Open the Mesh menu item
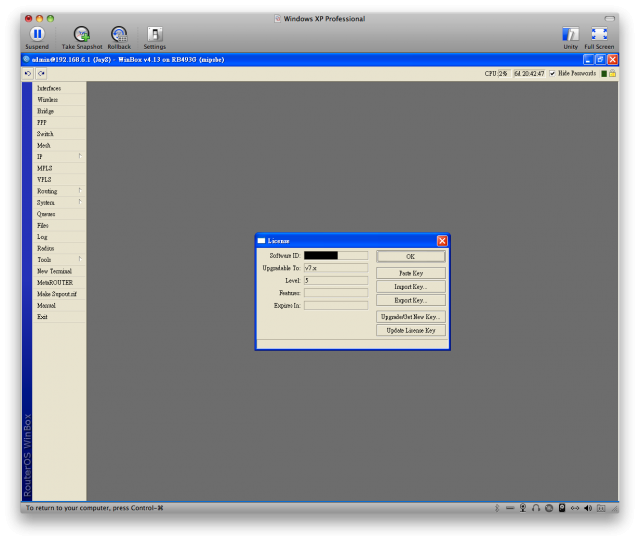Viewport: 640px width, 542px height. point(59,145)
